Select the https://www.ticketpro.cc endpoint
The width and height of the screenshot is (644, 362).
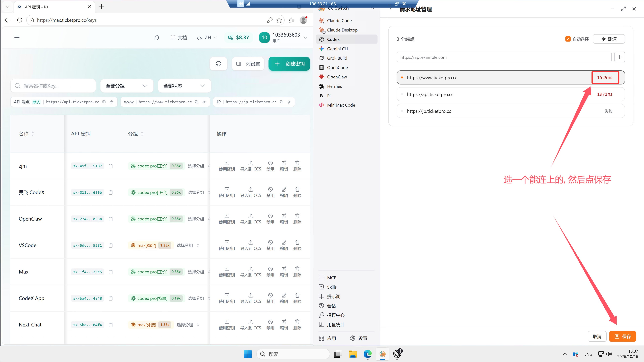[x=511, y=77]
